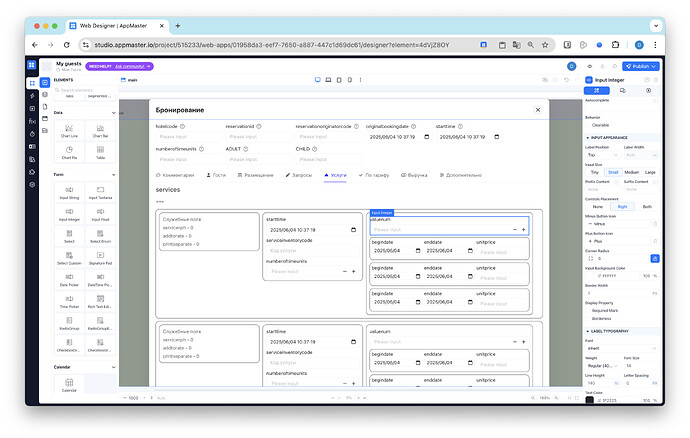Choose the Date Picker element
690x438 pixels.
[x=69, y=280]
